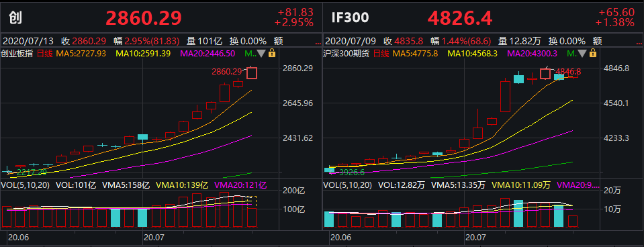Click VOL(5,10,20) in the 创 volume pane
This screenshot has width=644, height=247.
[x=26, y=185]
